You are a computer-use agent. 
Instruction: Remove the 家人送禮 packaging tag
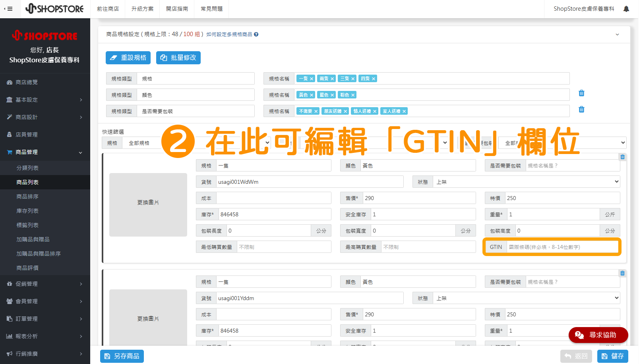(x=404, y=111)
